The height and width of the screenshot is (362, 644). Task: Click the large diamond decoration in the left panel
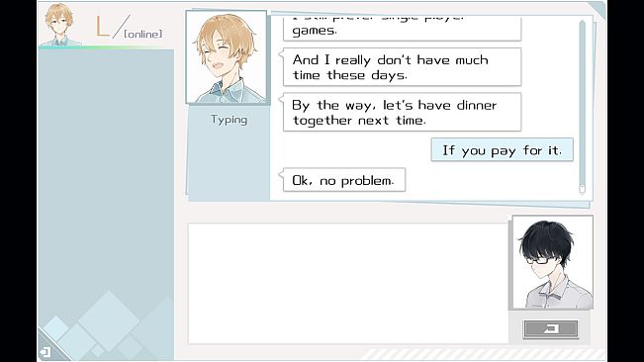tap(109, 321)
